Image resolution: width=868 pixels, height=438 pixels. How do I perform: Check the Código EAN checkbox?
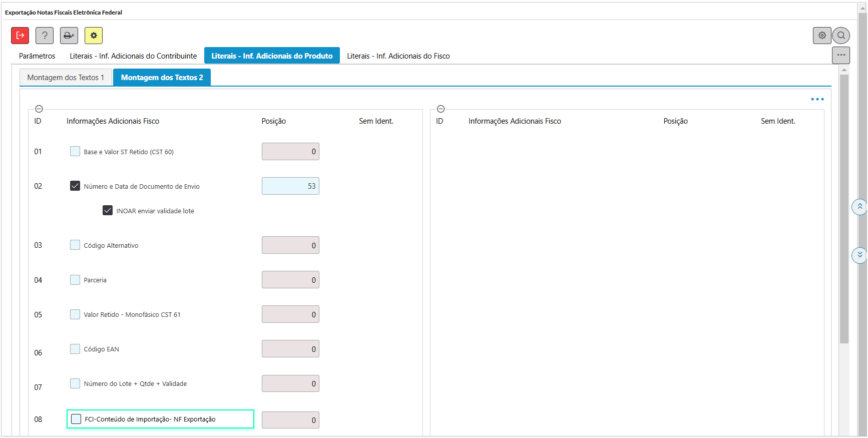[75, 349]
